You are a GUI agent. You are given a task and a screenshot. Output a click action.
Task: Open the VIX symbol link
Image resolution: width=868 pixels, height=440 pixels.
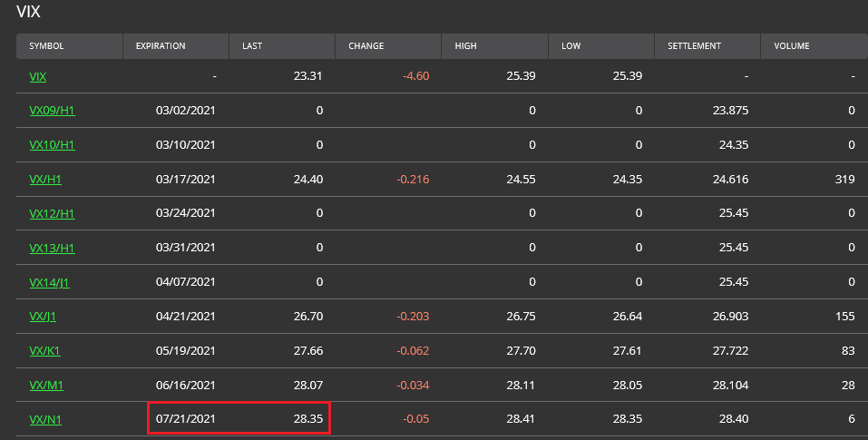click(38, 76)
